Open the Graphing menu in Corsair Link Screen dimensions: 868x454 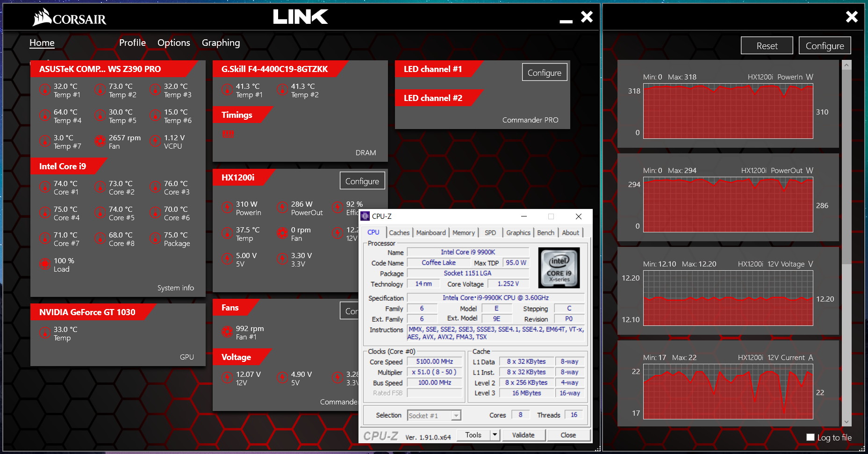pyautogui.click(x=221, y=43)
